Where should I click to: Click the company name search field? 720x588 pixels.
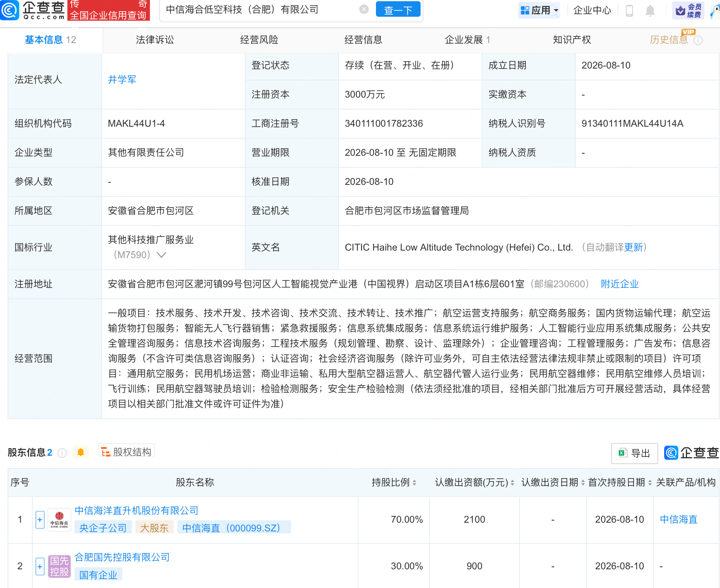pos(259,10)
